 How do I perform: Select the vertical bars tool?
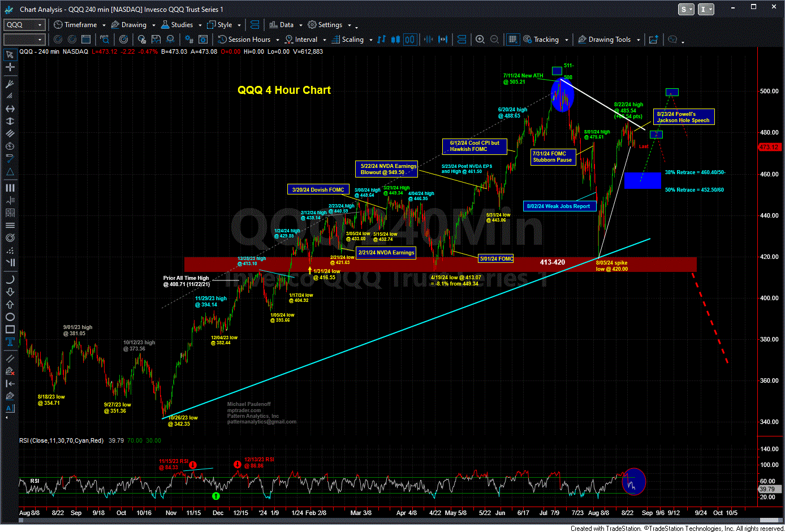[x=10, y=188]
